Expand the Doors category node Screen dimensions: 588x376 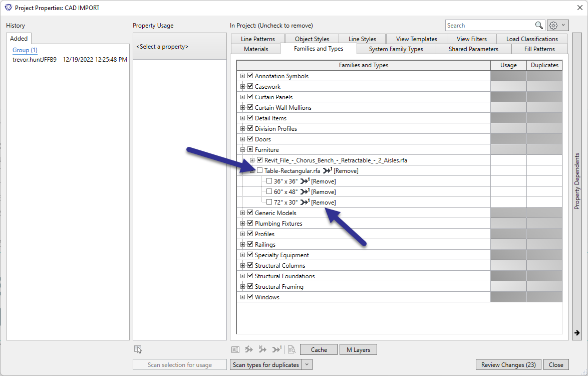242,139
